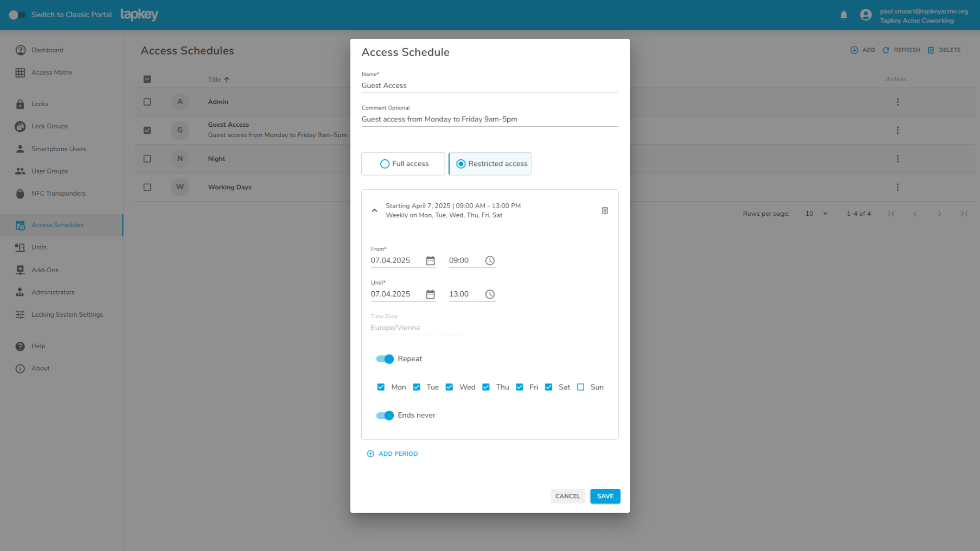This screenshot has width=980, height=551.
Task: Toggle the Ends never switch
Action: tap(385, 416)
